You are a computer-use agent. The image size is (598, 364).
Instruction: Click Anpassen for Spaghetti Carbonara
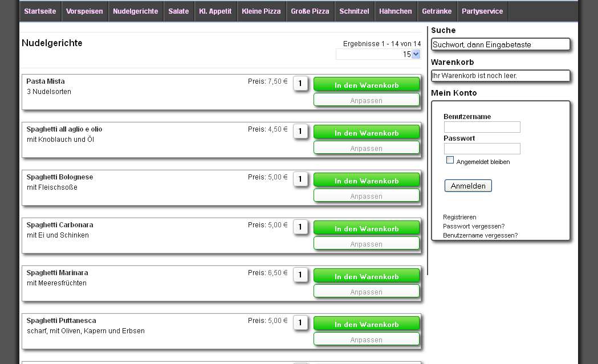click(x=367, y=244)
